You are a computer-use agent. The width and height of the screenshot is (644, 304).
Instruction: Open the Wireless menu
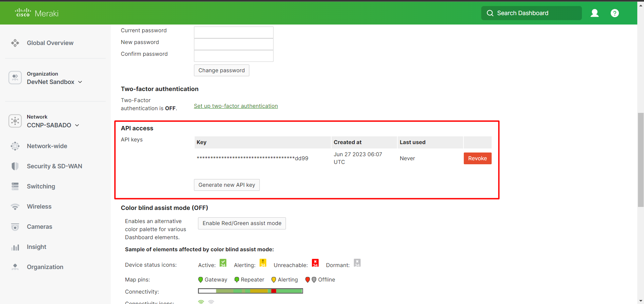[39, 207]
